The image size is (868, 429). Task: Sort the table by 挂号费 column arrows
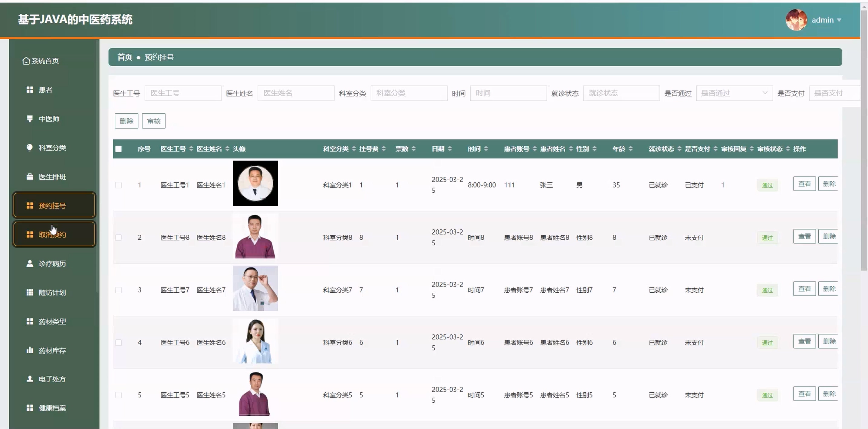coord(383,149)
